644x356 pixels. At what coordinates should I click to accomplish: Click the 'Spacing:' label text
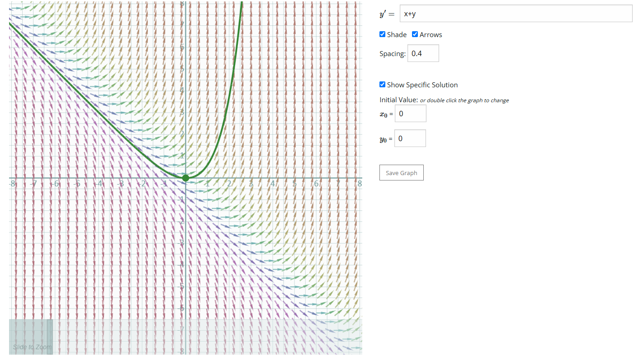(392, 54)
